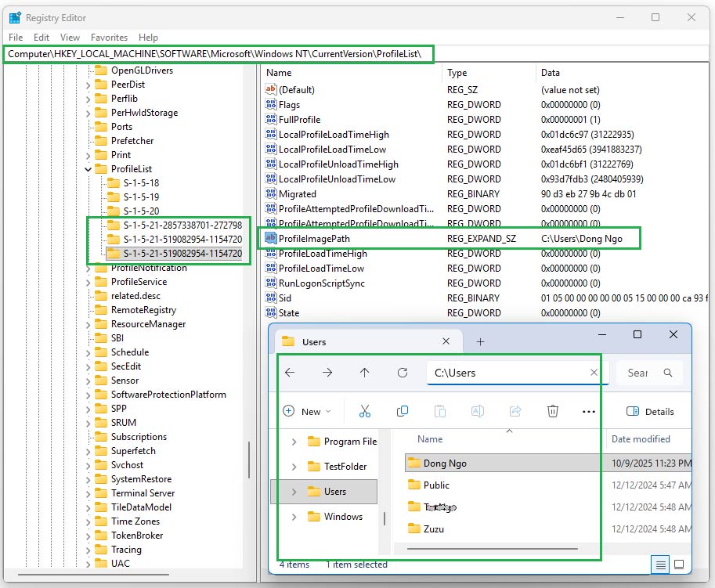Screen dimensions: 715x588
Task: Click the navigate-up arrow in File Explorer
Action: [364, 373]
